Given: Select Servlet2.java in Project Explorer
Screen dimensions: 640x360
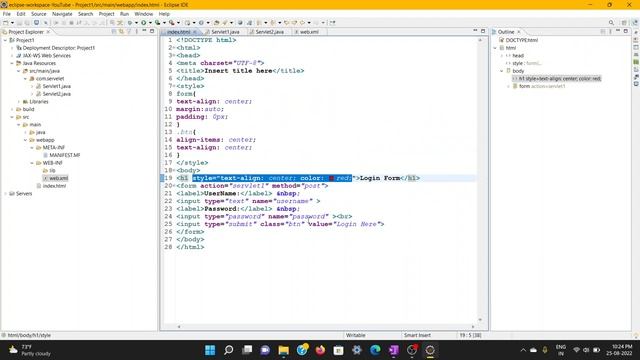Looking at the screenshot, I should click(x=56, y=94).
